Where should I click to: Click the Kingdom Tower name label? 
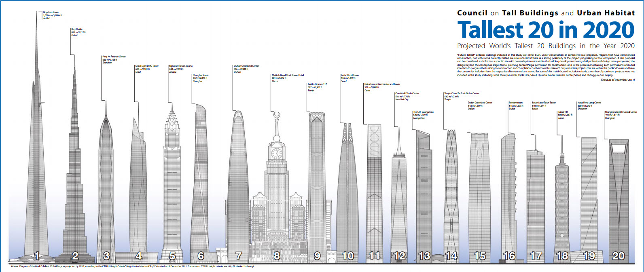[51, 13]
